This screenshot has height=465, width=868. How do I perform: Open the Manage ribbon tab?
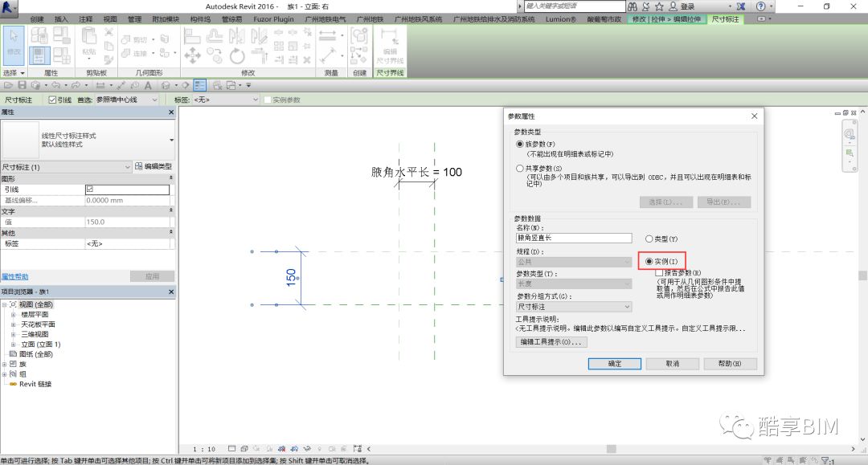pos(134,18)
